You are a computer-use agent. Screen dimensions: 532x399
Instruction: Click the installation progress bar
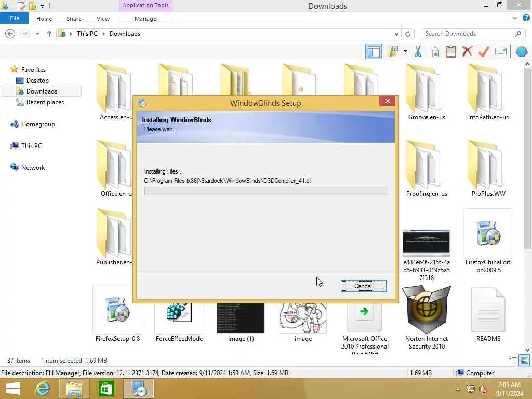click(x=265, y=191)
